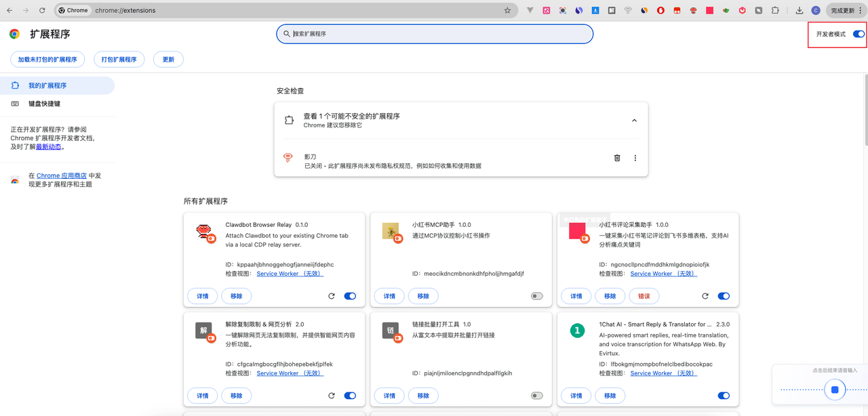Screen dimensions: 868x416
Task: Open 错误 on 小红书评论采集助手 card
Action: 644,296
